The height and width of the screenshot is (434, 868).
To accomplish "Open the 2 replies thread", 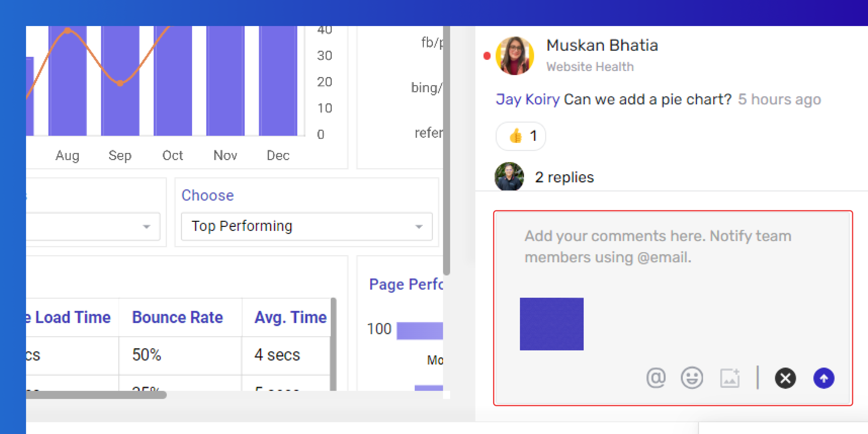I will tap(564, 177).
